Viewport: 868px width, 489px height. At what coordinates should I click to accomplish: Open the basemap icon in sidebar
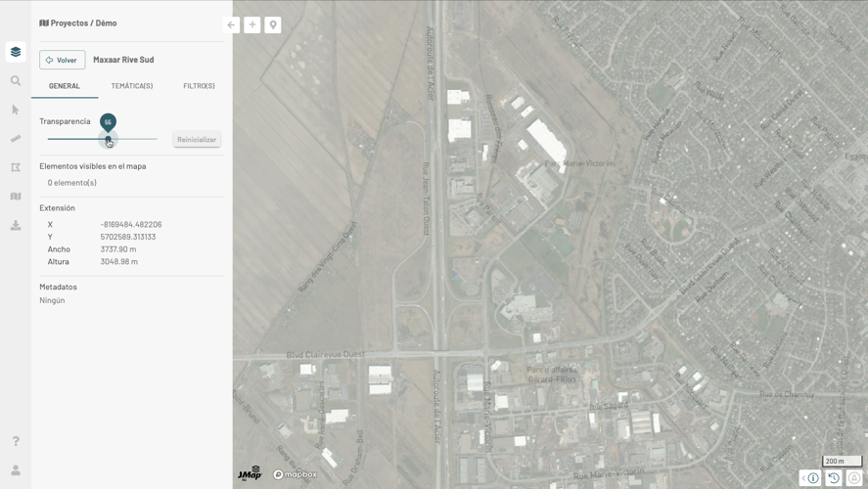coord(16,197)
